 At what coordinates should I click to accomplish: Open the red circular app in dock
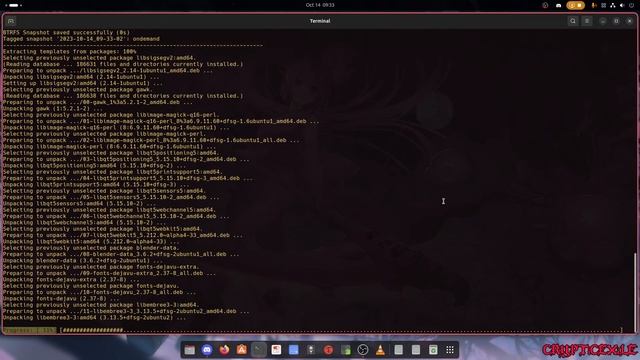pyautogui.click(x=328, y=350)
